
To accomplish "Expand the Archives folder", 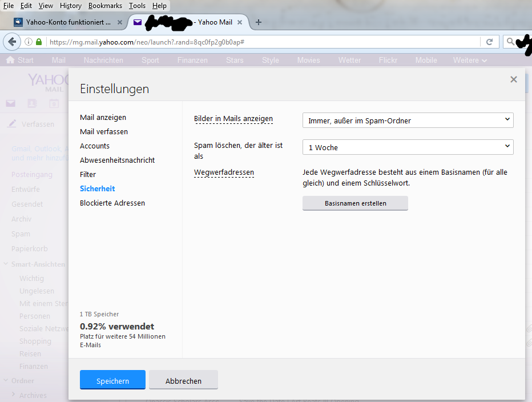I will click(x=14, y=395).
